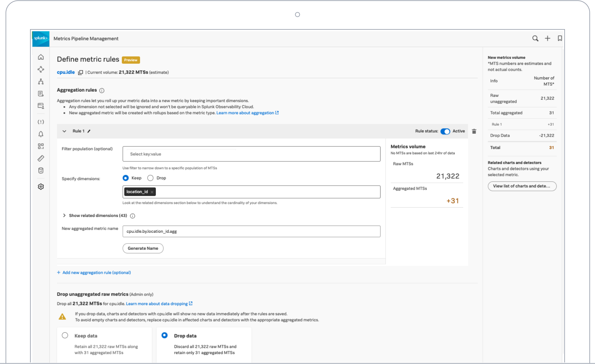This screenshot has width=595, height=364.
Task: Open the Select key:value filter field
Action: pyautogui.click(x=251, y=154)
